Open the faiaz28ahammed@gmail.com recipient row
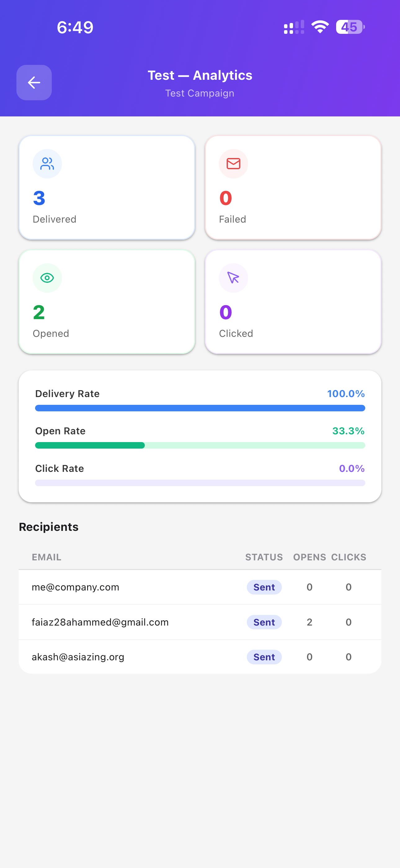Screen dimensions: 400x868 point(200,622)
